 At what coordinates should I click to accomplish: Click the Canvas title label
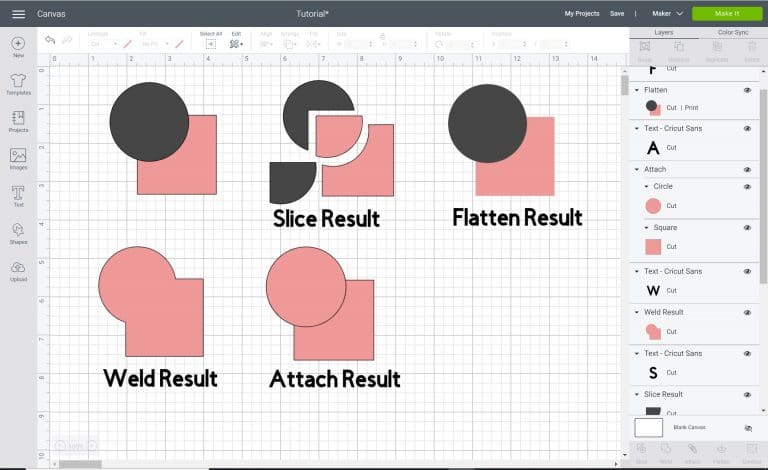(51, 14)
